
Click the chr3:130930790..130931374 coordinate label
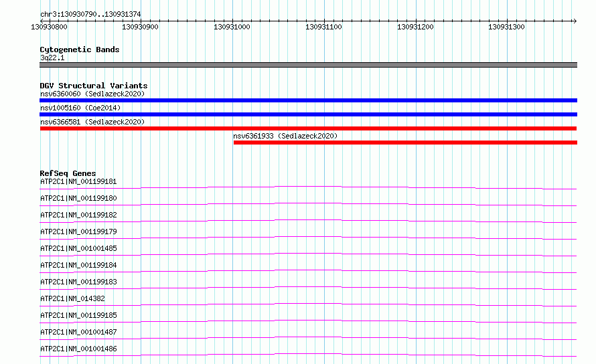(x=90, y=14)
